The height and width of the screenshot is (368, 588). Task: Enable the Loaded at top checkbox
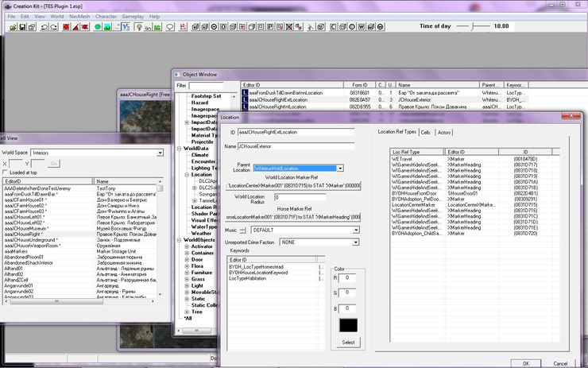[x=6, y=172]
